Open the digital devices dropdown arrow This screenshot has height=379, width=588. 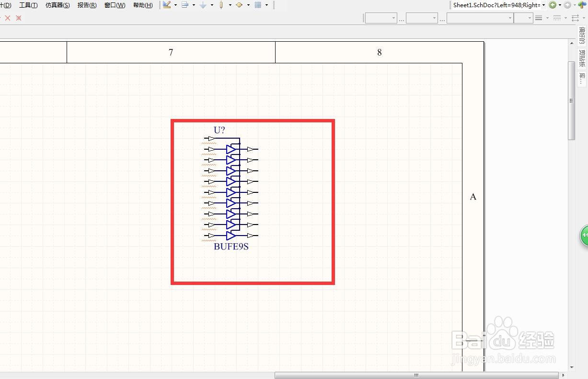[230, 5]
